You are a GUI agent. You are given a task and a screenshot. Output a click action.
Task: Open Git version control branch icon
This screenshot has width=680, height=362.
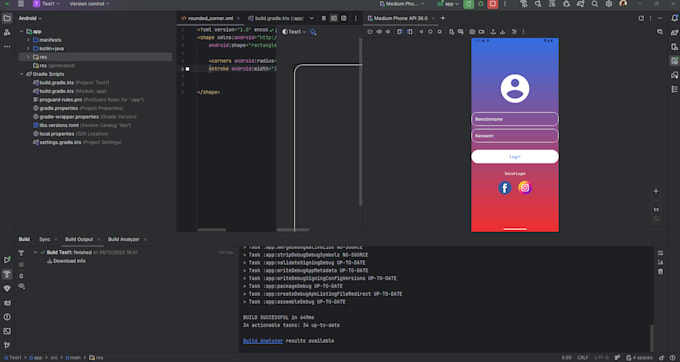pyautogui.click(x=7, y=345)
